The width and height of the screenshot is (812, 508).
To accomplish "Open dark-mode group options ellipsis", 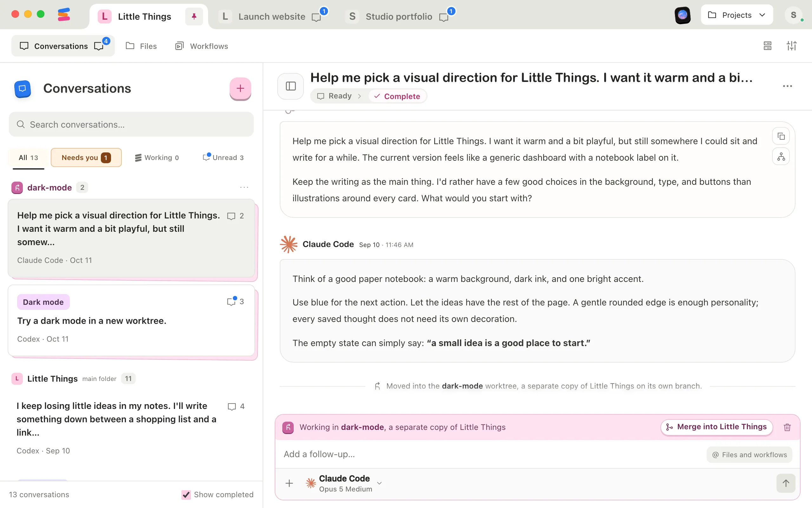I will tap(244, 187).
